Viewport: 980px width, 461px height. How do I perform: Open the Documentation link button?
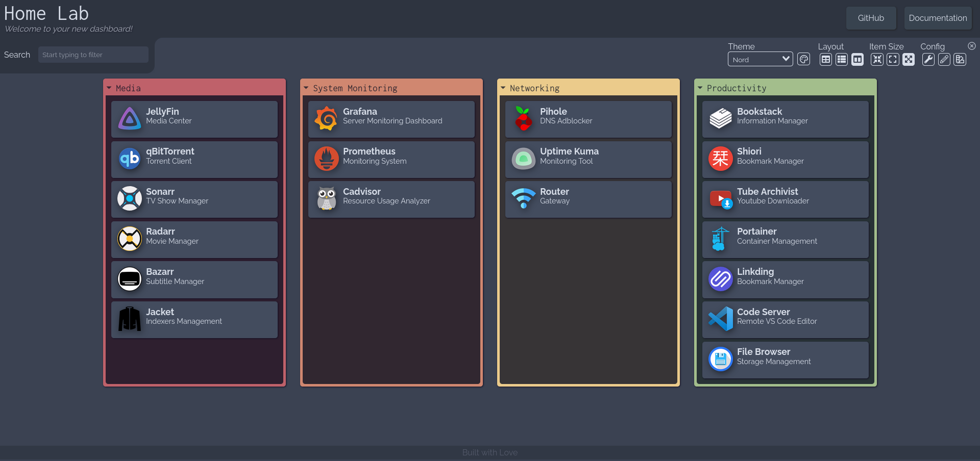click(938, 18)
